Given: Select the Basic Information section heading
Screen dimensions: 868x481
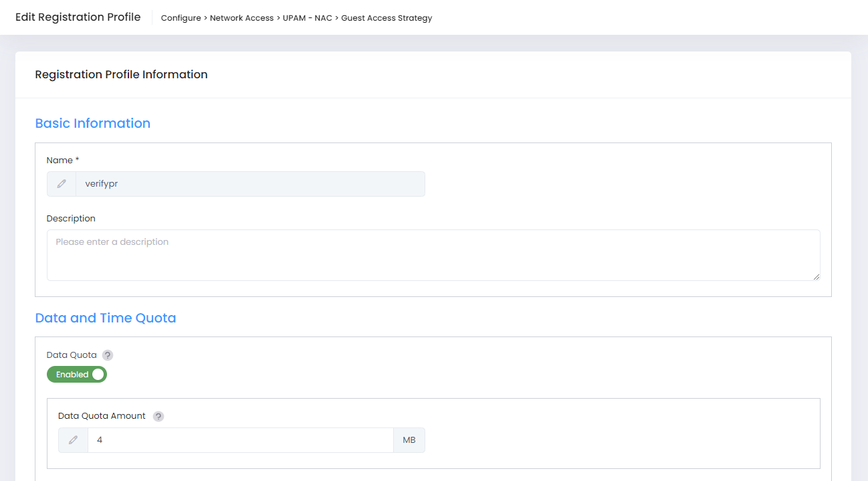Looking at the screenshot, I should click(x=92, y=123).
